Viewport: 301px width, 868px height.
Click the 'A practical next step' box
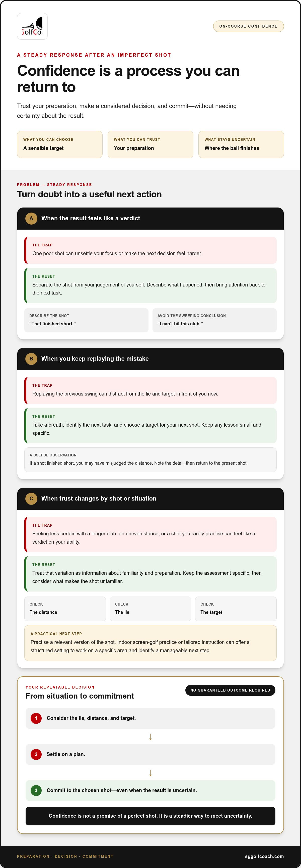[x=150, y=643]
